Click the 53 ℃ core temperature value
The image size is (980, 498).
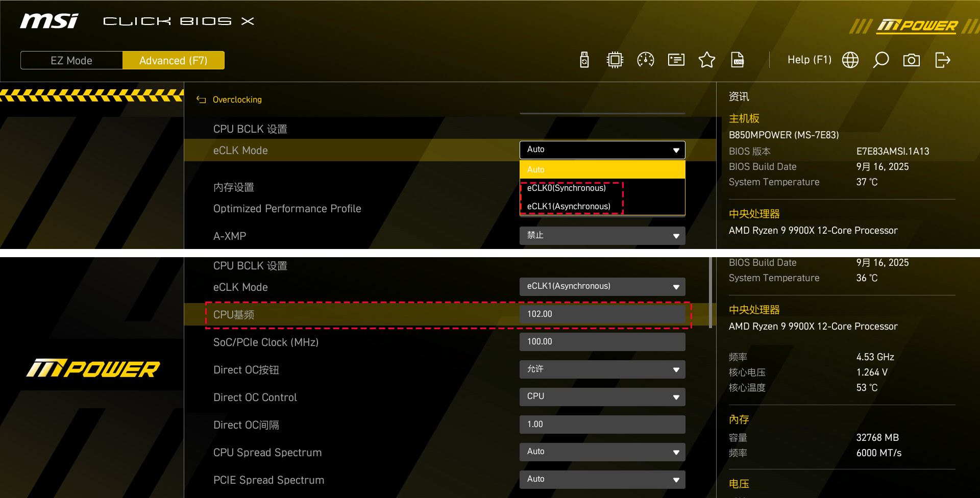[x=867, y=388]
